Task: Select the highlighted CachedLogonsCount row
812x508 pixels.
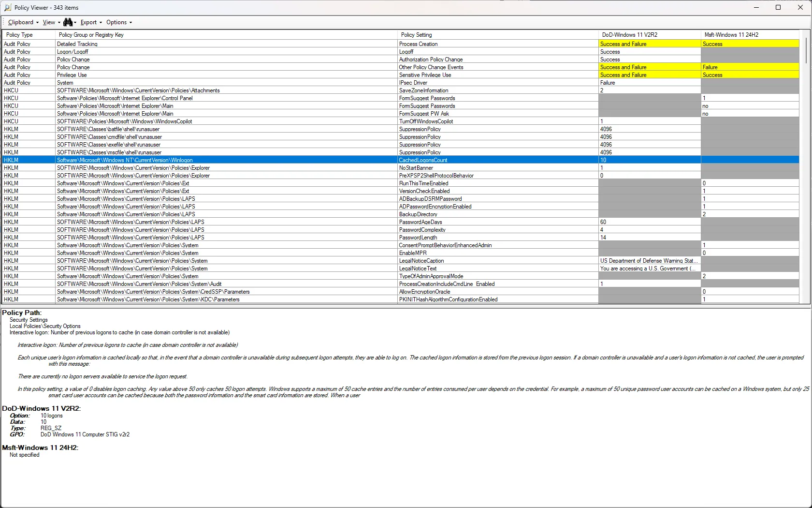Action: coord(400,160)
